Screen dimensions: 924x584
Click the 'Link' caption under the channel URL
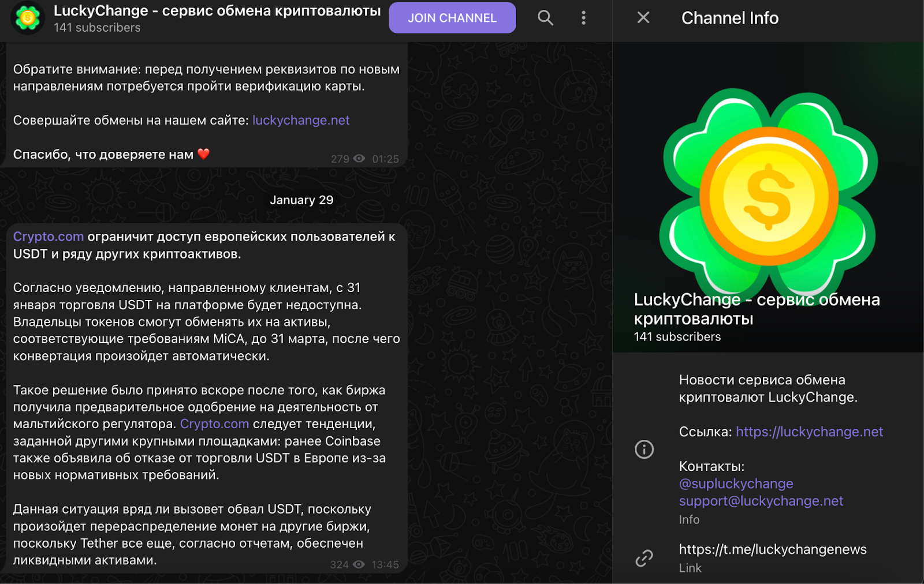tap(690, 568)
